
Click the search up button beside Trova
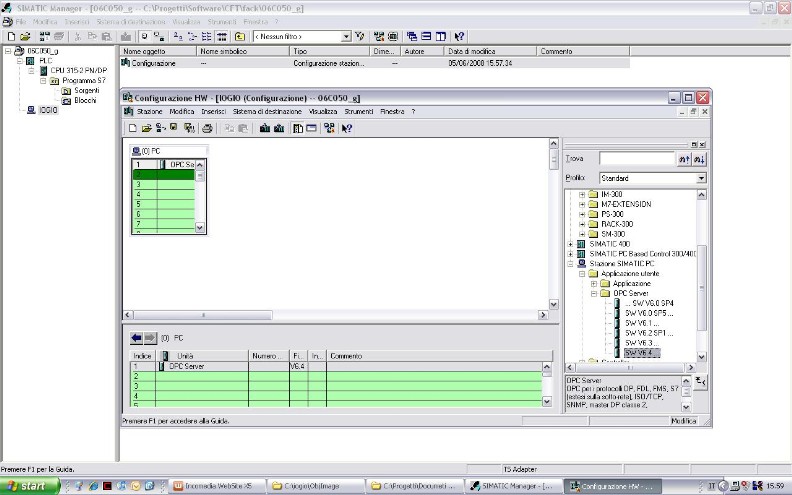click(x=684, y=159)
